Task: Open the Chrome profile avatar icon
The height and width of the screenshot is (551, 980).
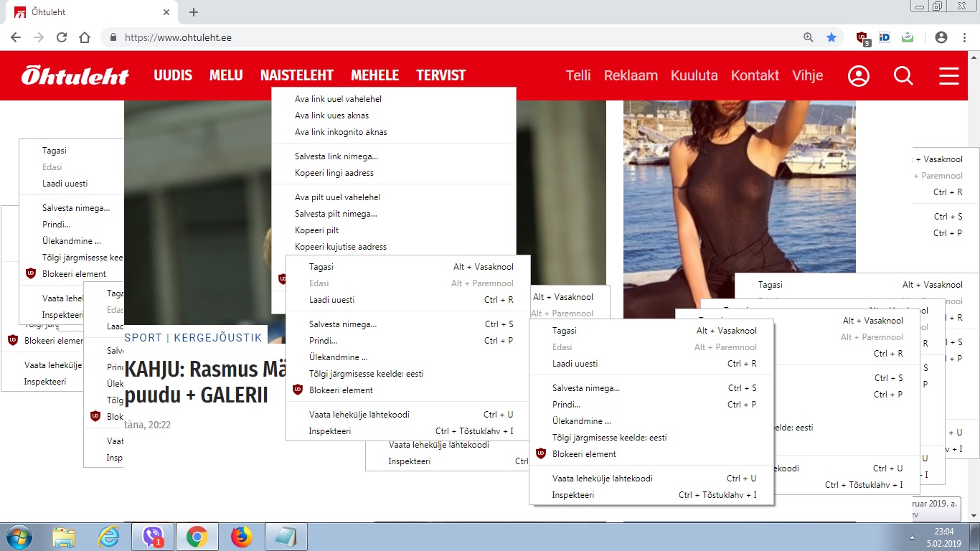Action: (x=941, y=37)
